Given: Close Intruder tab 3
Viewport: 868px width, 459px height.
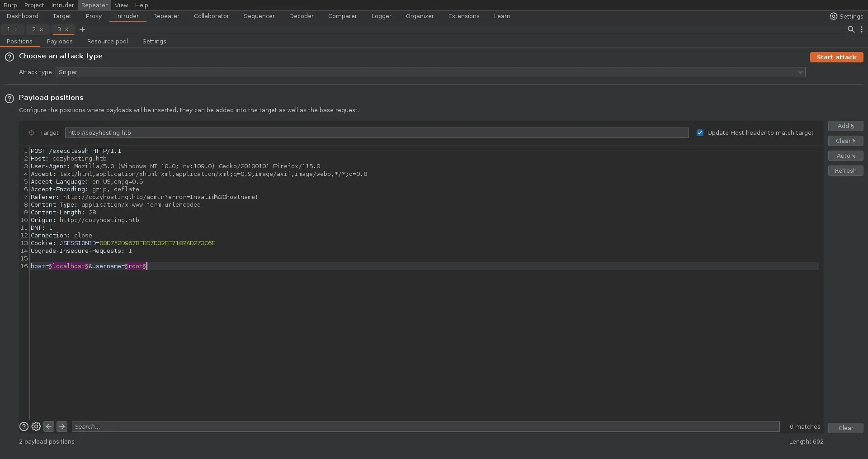Looking at the screenshot, I should (x=67, y=29).
